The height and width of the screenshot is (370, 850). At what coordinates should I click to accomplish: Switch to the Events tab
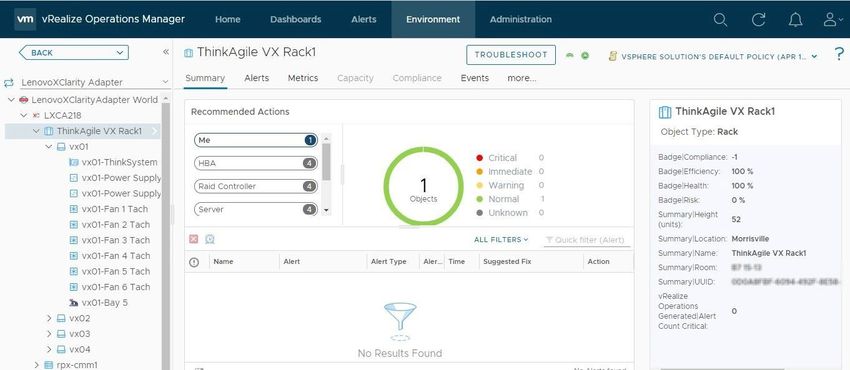[474, 78]
